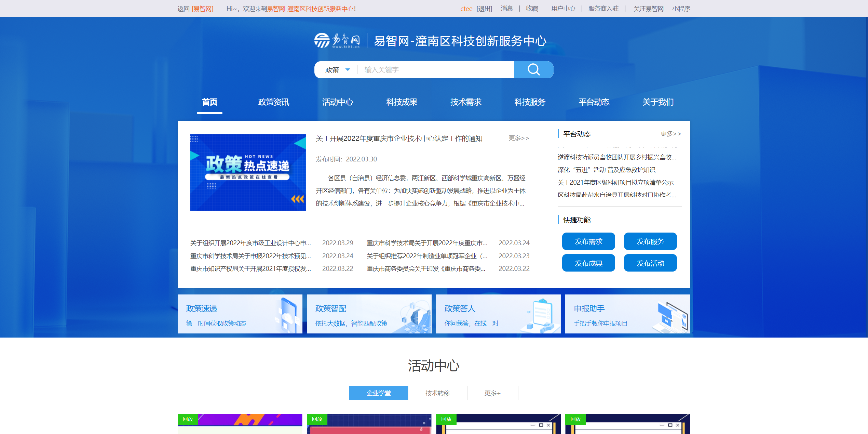Open the 政策智配 card
The width and height of the screenshot is (868, 434).
pos(369,314)
